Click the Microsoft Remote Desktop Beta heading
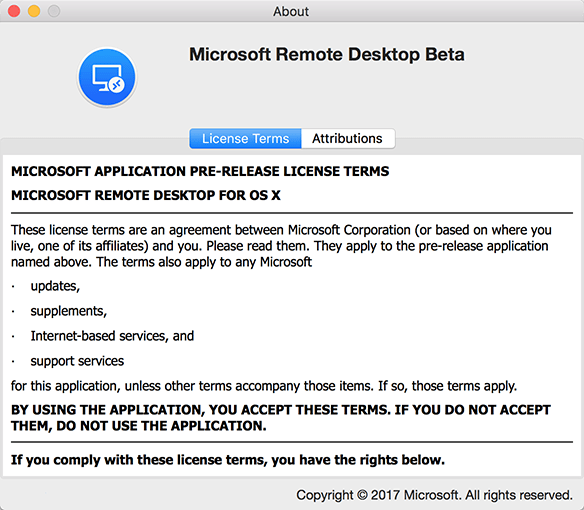Viewport: 584px width, 510px height. click(x=327, y=54)
